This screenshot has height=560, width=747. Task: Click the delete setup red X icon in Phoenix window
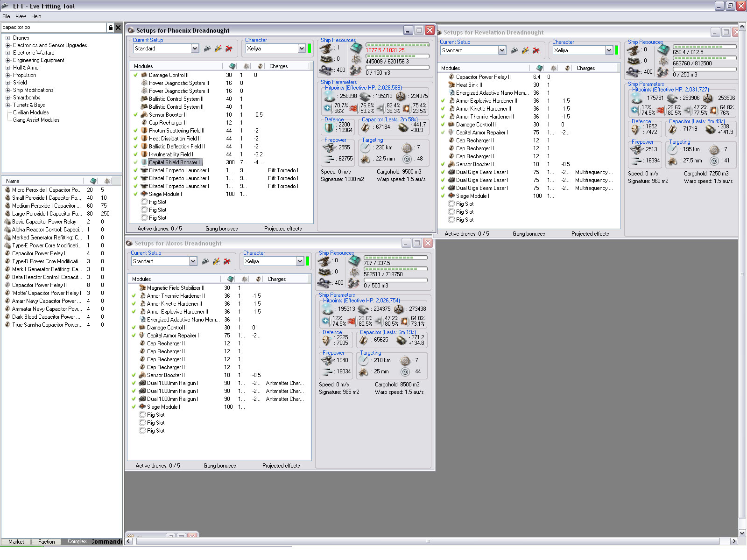[229, 49]
